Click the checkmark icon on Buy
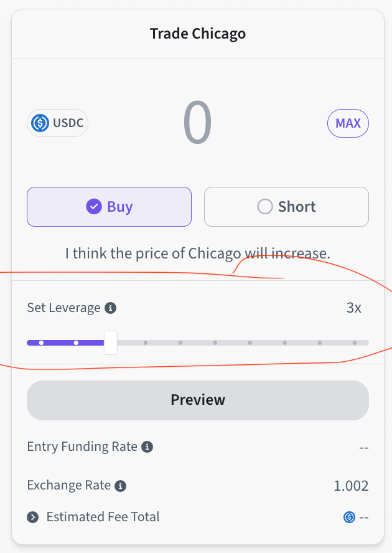Viewport: 392px width, 553px height. point(93,207)
